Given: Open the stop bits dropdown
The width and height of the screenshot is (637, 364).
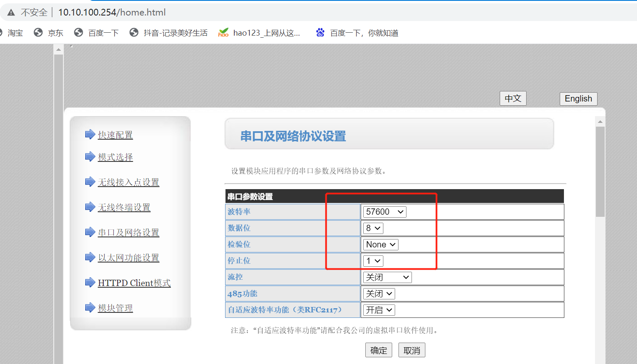Looking at the screenshot, I should pos(373,261).
